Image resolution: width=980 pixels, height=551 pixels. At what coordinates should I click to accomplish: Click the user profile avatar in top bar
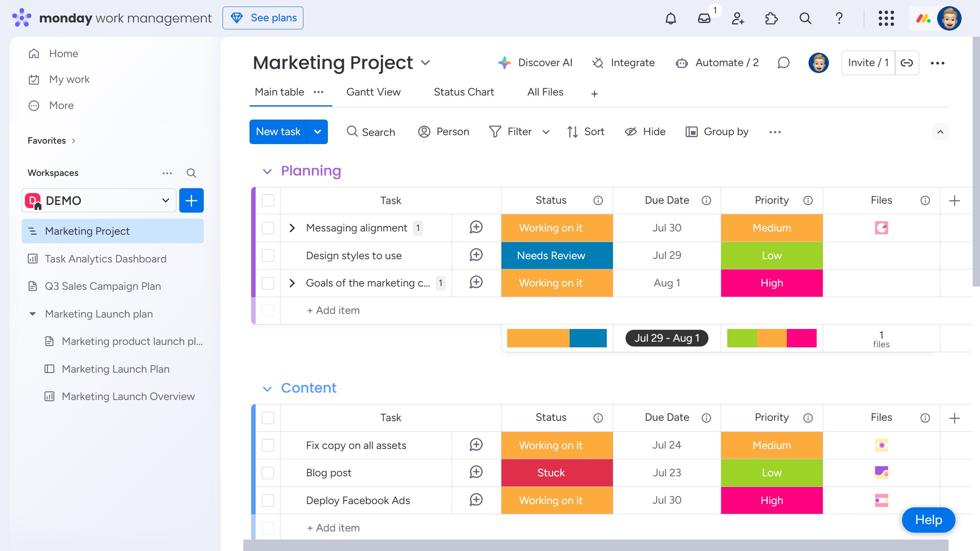(x=949, y=18)
